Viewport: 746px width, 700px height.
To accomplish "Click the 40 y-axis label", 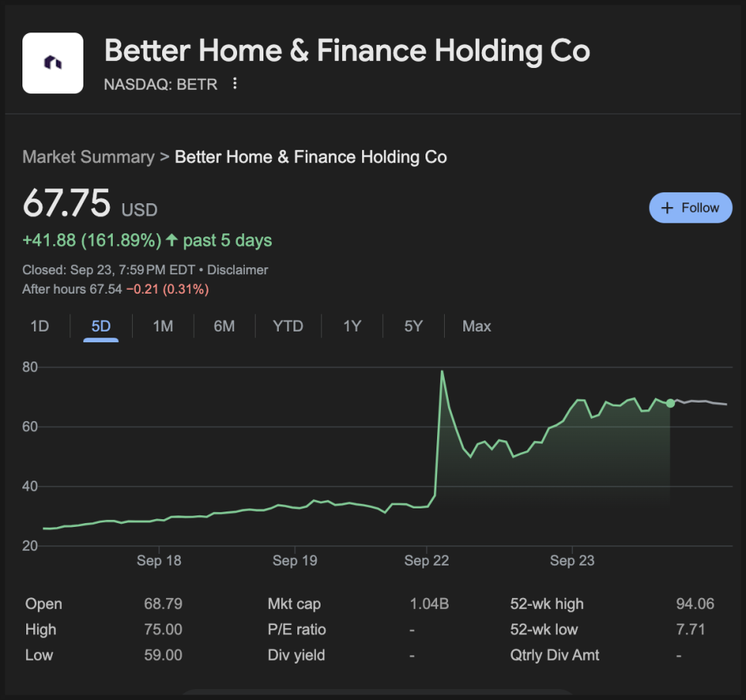I will click(30, 486).
